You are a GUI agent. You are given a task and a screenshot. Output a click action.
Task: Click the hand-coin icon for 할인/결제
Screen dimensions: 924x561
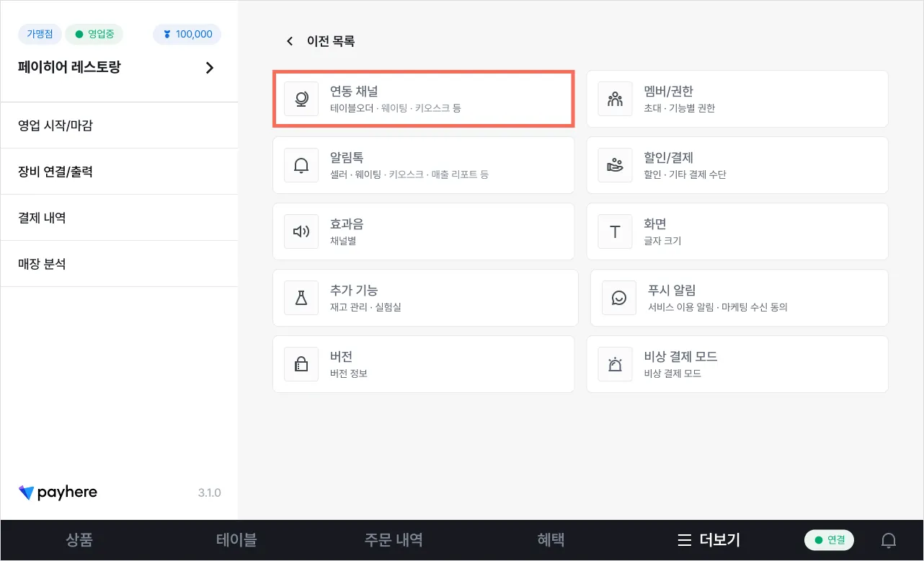pos(615,166)
